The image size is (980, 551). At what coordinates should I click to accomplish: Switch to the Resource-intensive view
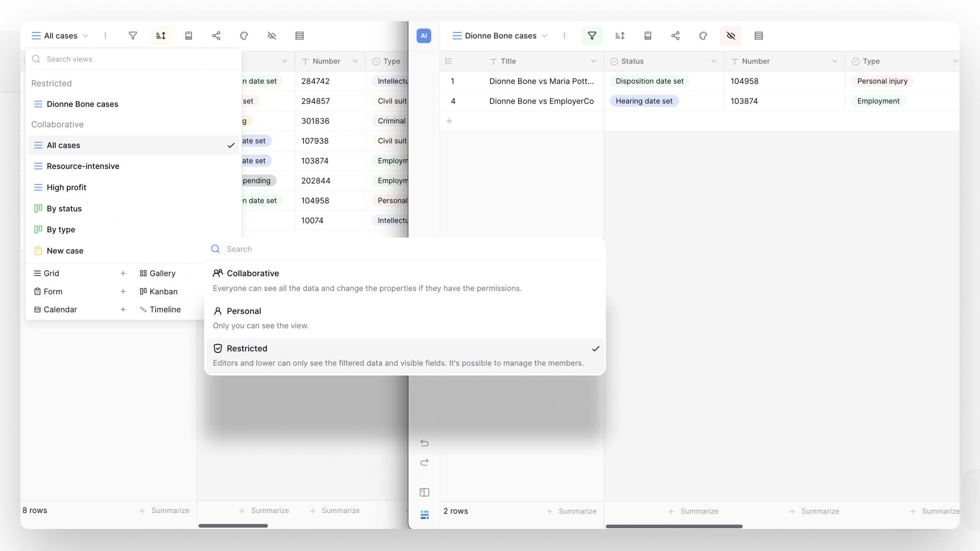(83, 166)
